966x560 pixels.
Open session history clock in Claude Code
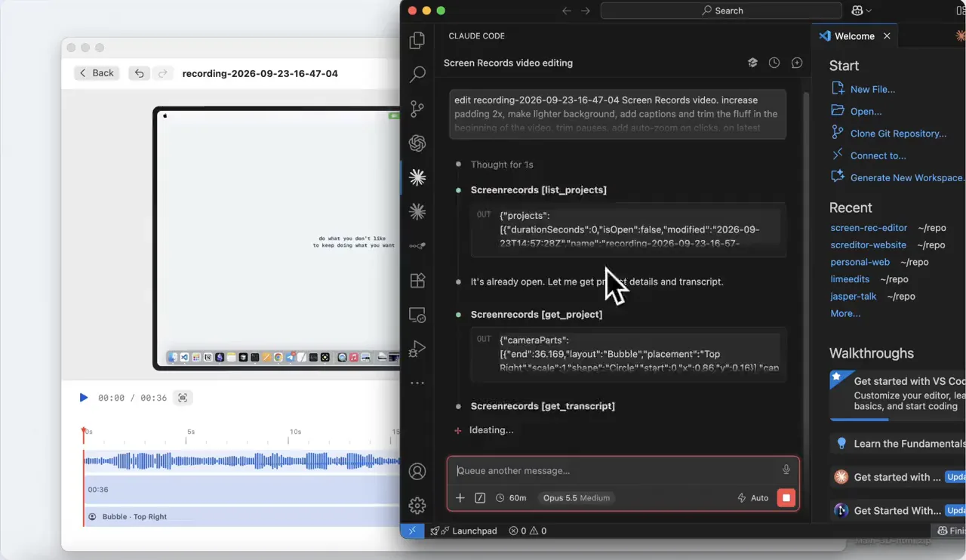[x=774, y=63]
